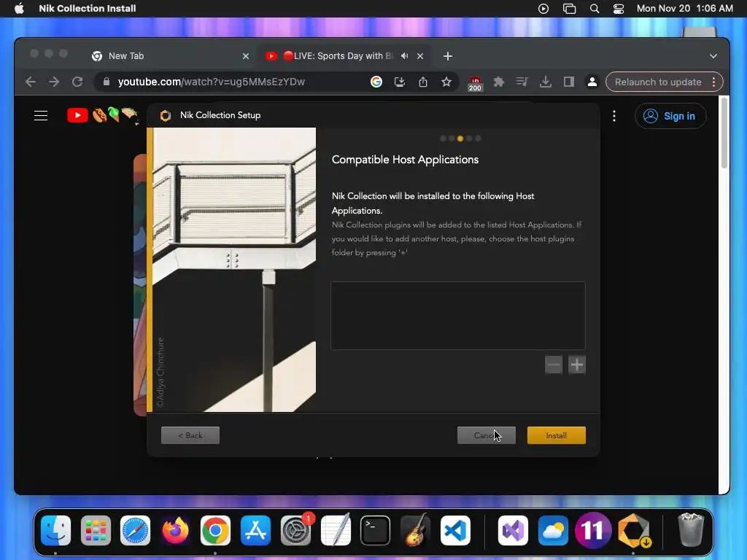Screen dimensions: 747x560
Task: Share this page via the share icon
Action: 423,82
